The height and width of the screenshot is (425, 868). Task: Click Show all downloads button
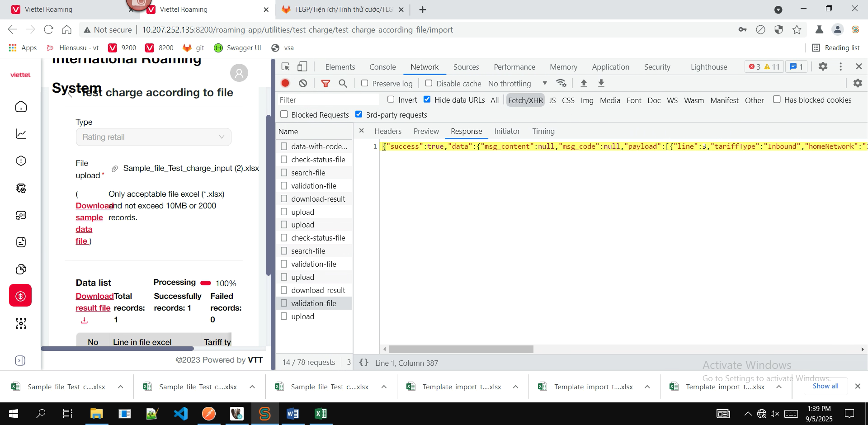[825, 386]
